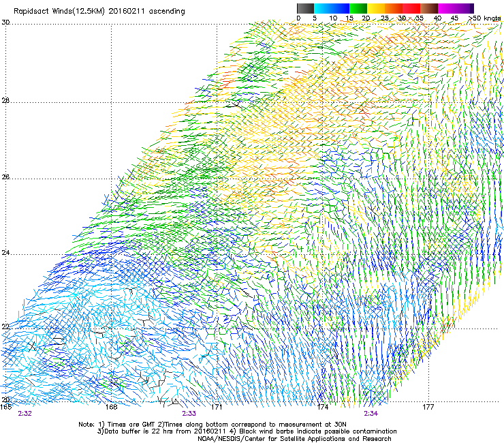Click the dark purple 45–50 knots legend segment
504x443 pixels.
pos(464,8)
